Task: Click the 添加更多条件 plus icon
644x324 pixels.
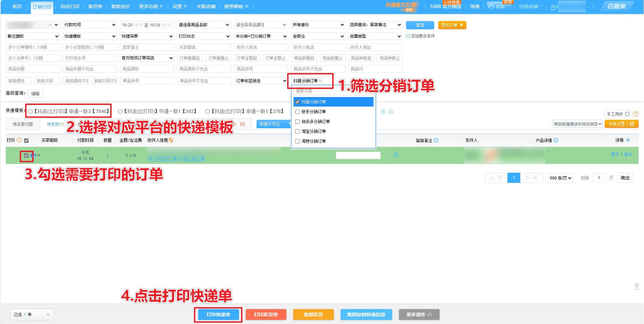Action: click(408, 36)
